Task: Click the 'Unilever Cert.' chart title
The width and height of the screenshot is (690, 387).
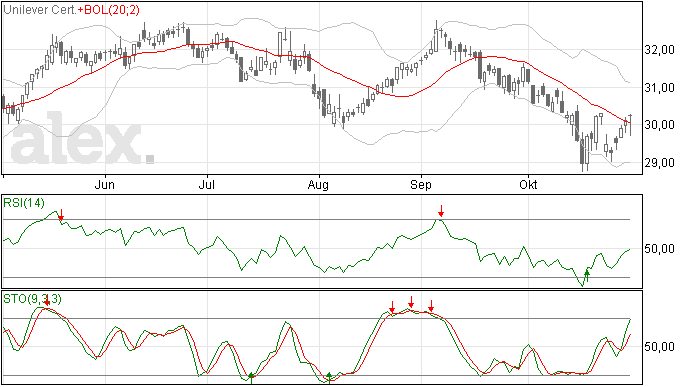Action: (x=40, y=10)
